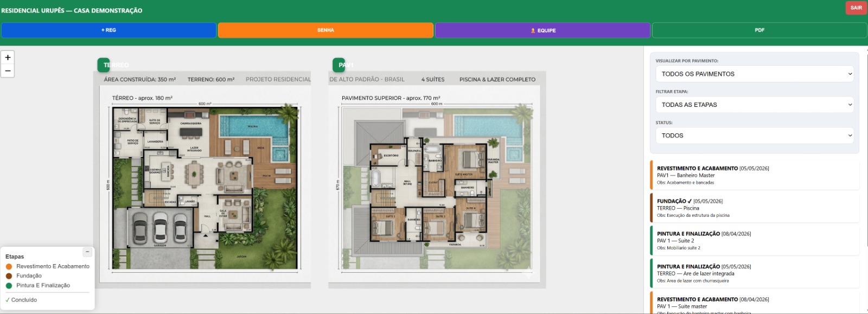Export with the PDF button
Screen dimensions: 868x314
(x=759, y=30)
